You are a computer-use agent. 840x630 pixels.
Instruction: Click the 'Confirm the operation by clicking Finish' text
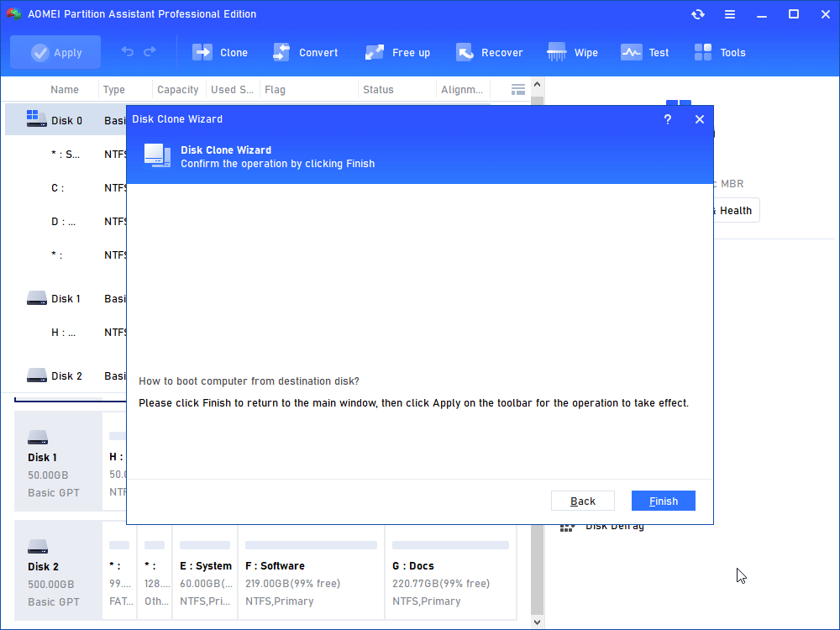[x=277, y=164]
